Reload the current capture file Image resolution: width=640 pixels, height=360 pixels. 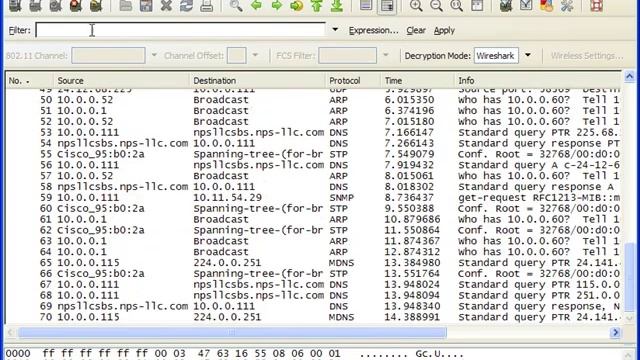186,5
